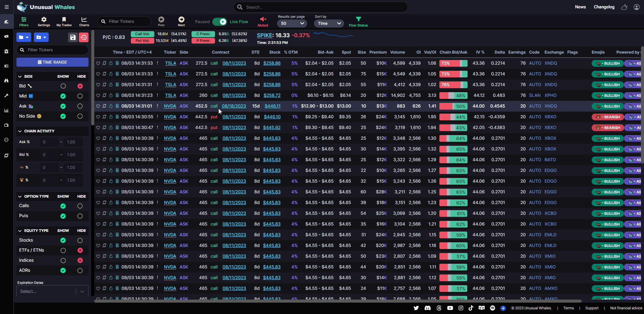Collapse the SIDE filter section
The height and width of the screenshot is (314, 644).
coord(20,76)
